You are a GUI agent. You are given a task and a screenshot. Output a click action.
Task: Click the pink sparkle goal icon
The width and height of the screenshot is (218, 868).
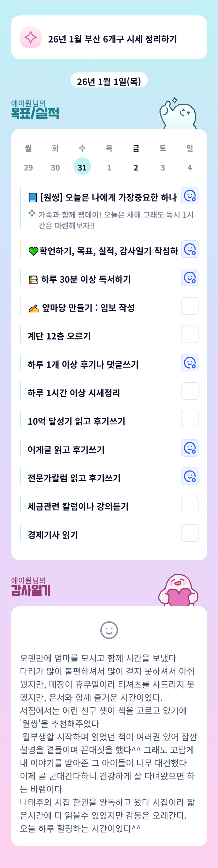[x=31, y=37]
